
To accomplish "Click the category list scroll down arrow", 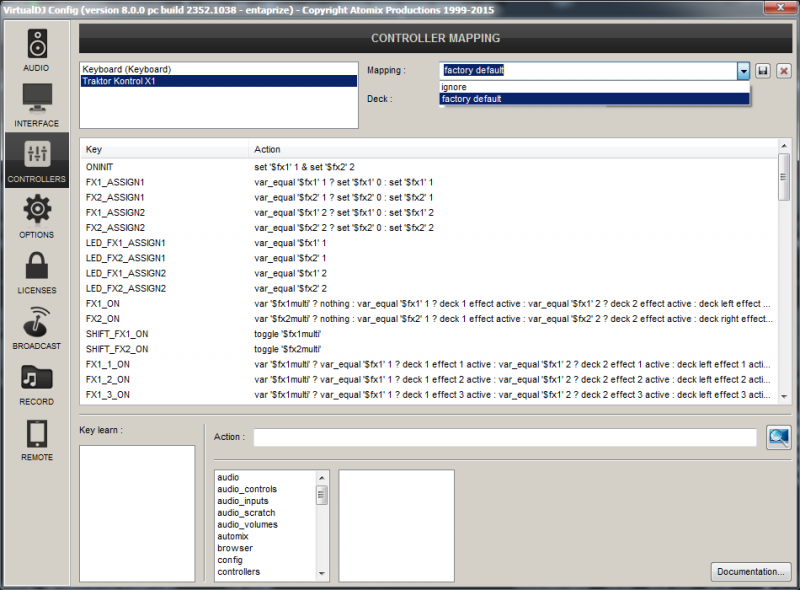I will (x=321, y=574).
